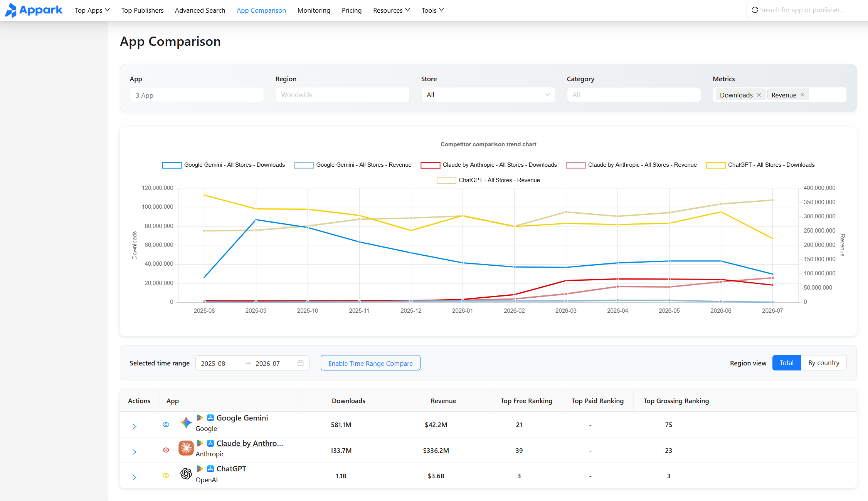Click App Store icon beside ChatGPT
Screen dimensions: 868x501
click(x=210, y=469)
